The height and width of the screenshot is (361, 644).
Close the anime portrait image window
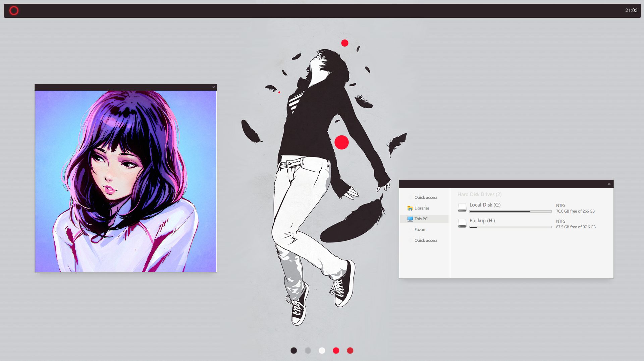pos(213,87)
